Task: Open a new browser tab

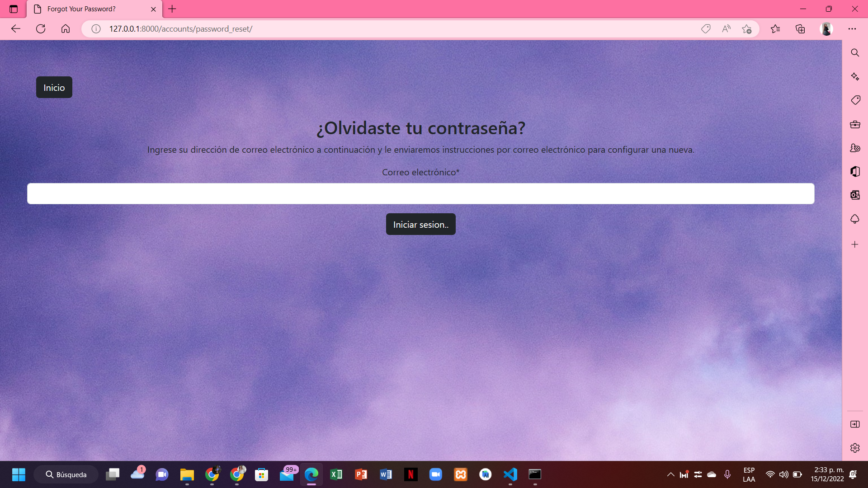Action: click(x=172, y=9)
